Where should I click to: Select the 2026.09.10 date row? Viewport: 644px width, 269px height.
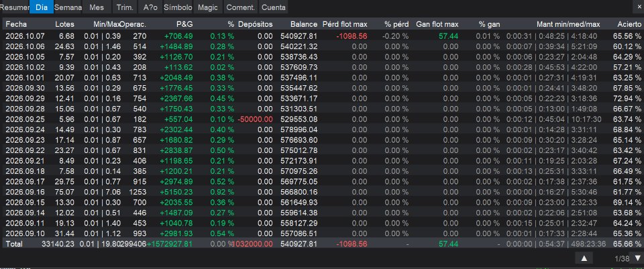[322, 233]
